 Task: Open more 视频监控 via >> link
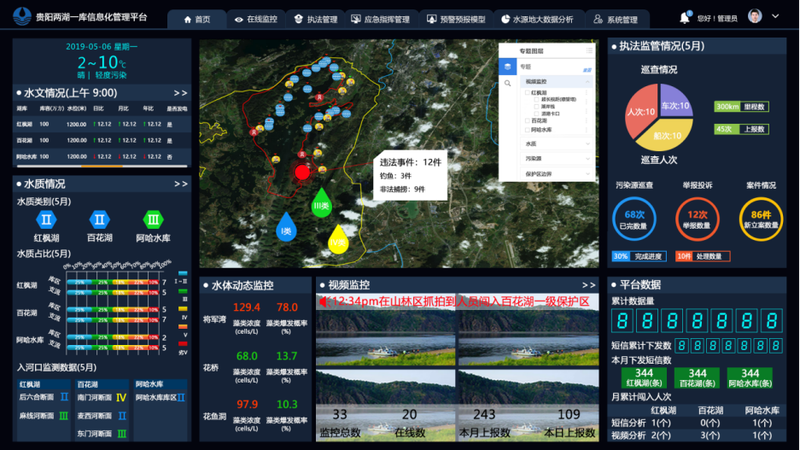[589, 285]
